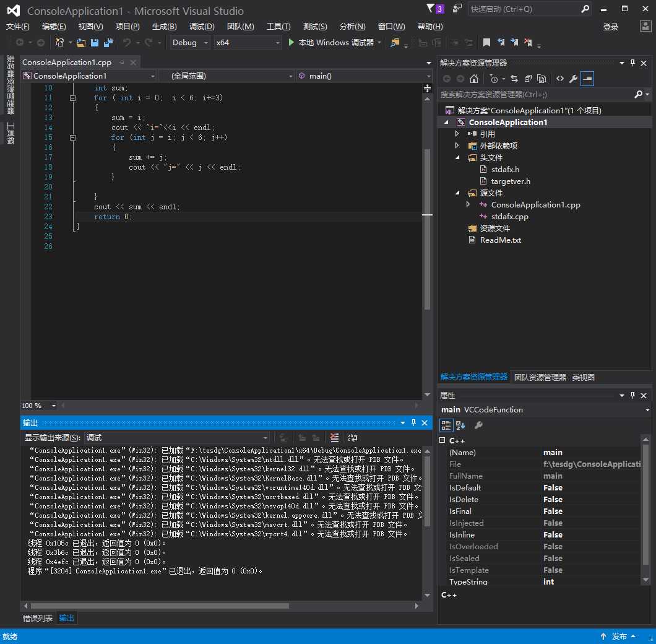Go to the next bookmark

coord(514,42)
